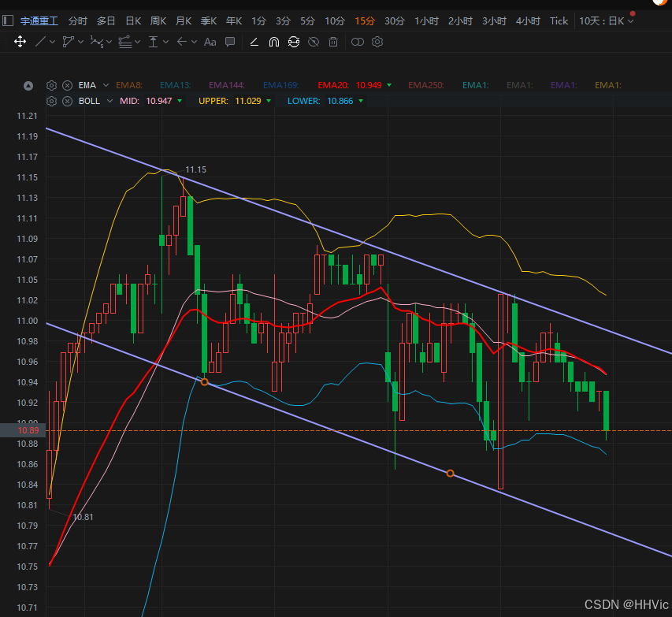Screen dimensions: 672x617
Task: Switch to the 多日 tab
Action: 106,21
